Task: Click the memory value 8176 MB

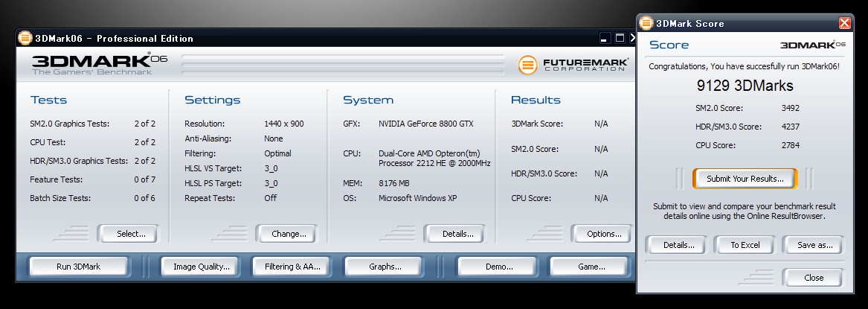Action: 394,182
